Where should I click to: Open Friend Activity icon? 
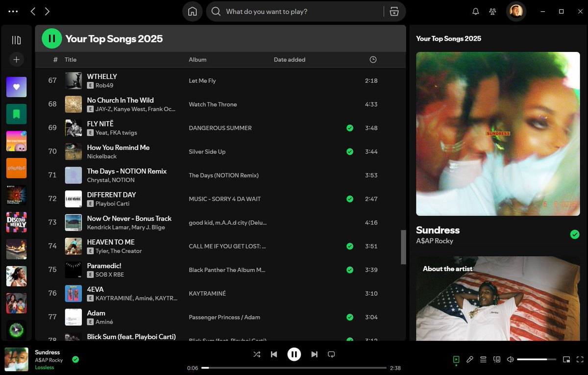pos(493,12)
